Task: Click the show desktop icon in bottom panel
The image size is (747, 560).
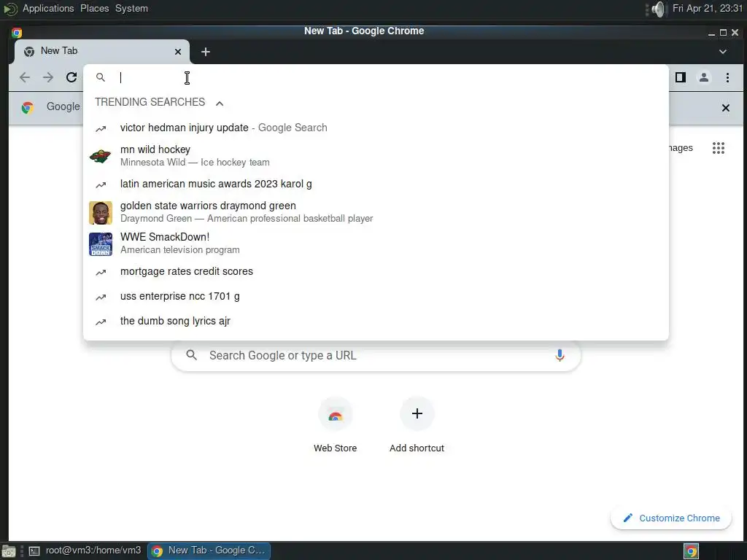Action: [x=9, y=551]
